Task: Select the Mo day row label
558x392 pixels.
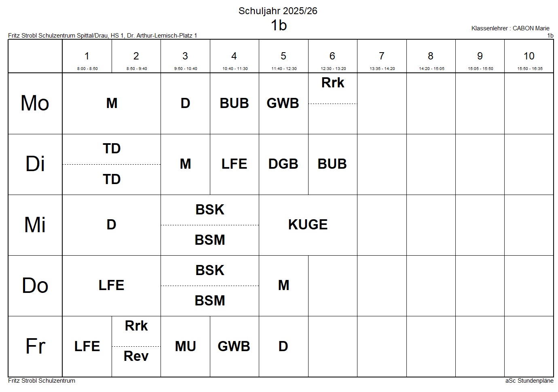Action: (x=35, y=104)
